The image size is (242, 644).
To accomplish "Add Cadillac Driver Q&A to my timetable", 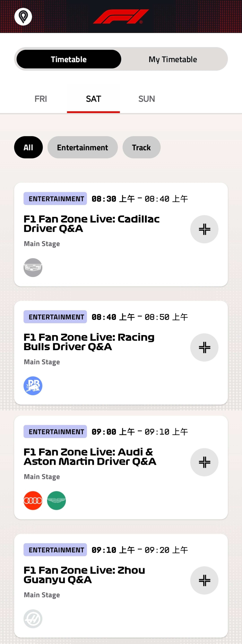I will [x=204, y=229].
